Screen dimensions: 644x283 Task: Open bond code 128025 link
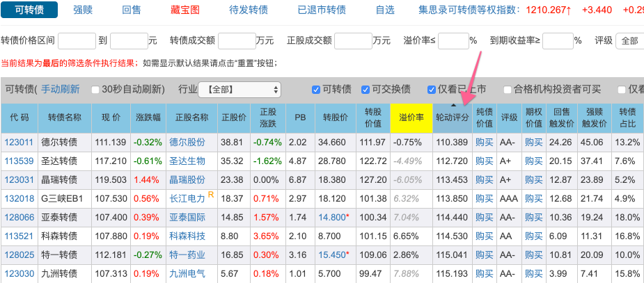tap(19, 255)
